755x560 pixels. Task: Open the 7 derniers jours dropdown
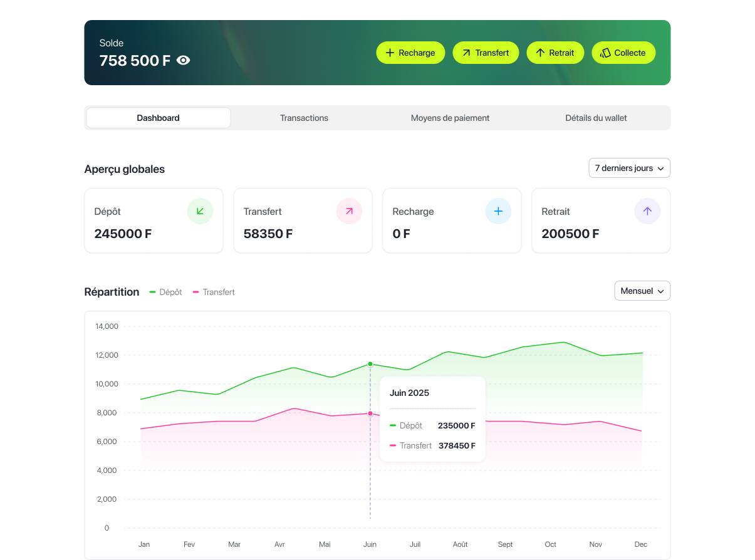pos(629,168)
